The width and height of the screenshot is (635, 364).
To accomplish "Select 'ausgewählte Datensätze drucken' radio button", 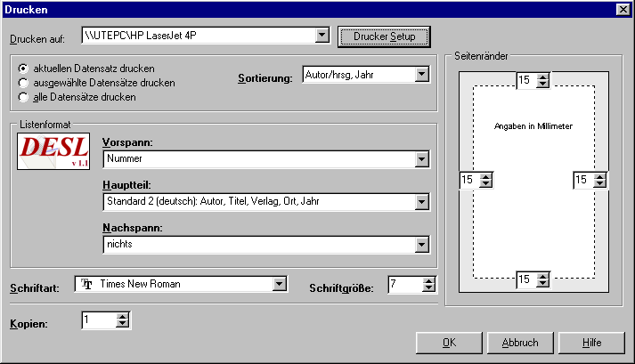I will pos(23,83).
